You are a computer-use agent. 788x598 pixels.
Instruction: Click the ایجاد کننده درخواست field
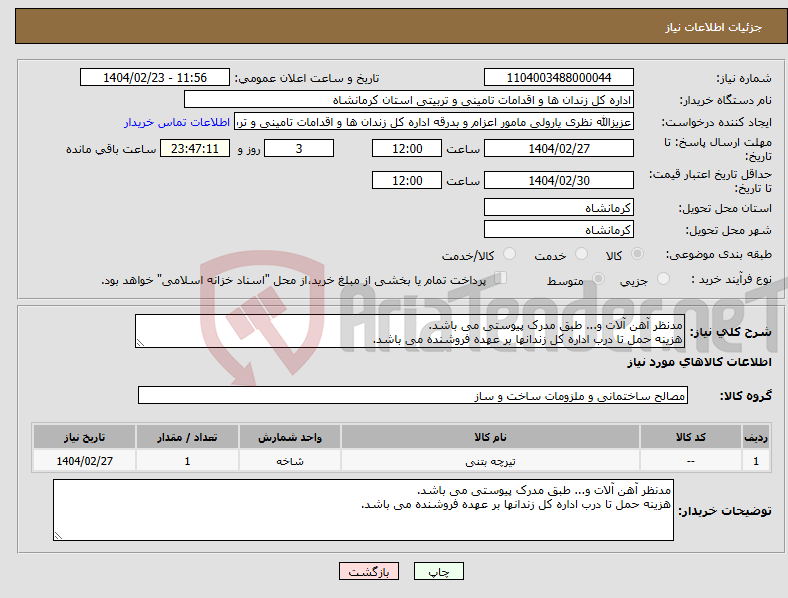click(434, 122)
